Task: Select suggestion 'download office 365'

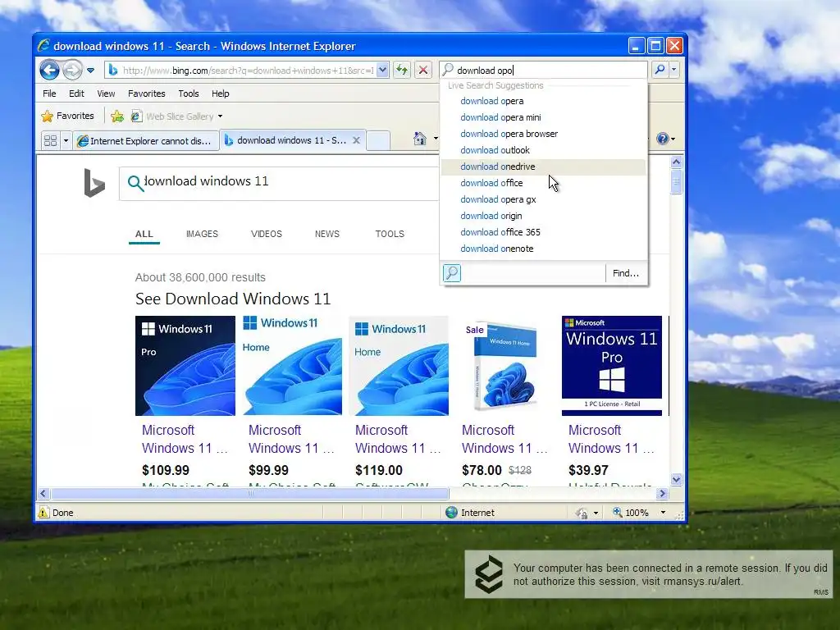Action: (x=543, y=232)
